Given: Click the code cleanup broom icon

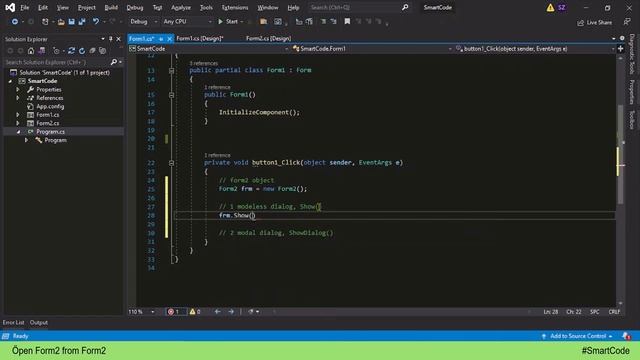Looking at the screenshot, I should click(x=251, y=312).
